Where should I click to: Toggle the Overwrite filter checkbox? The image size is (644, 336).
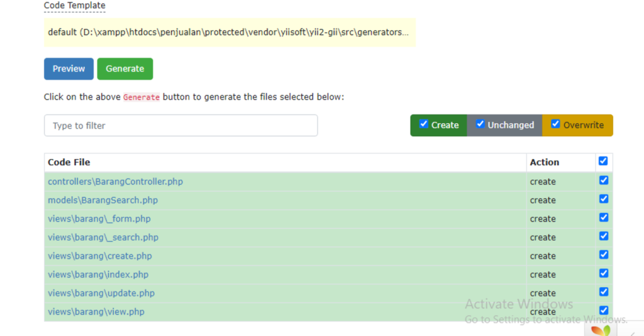pyautogui.click(x=555, y=124)
